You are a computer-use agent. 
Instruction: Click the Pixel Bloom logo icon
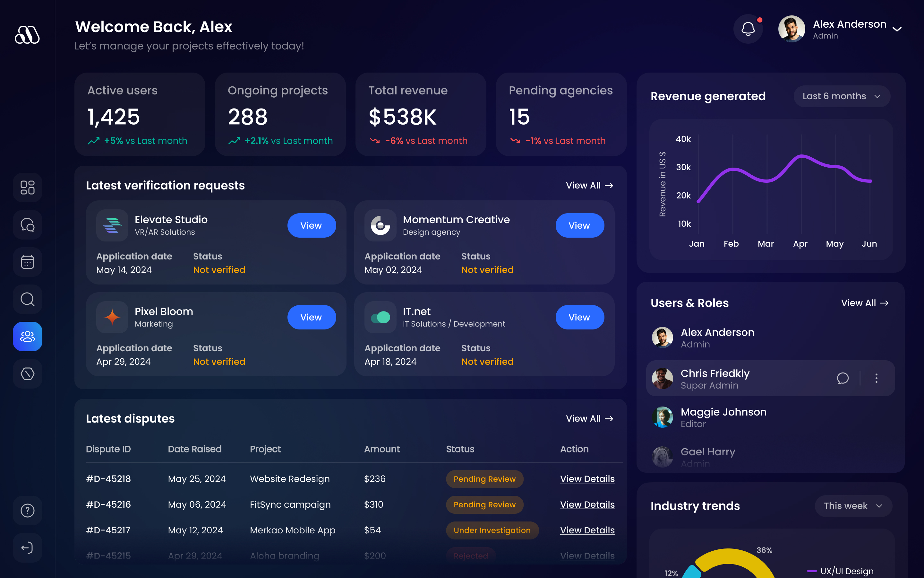112,317
